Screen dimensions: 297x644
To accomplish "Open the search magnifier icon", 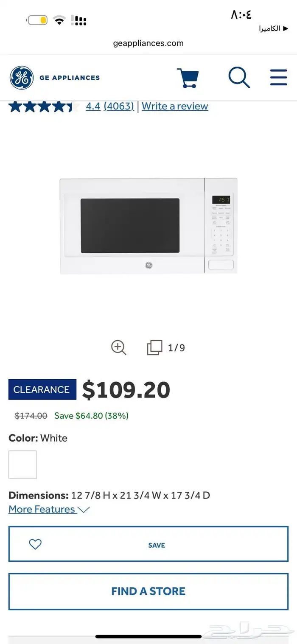I will (239, 78).
